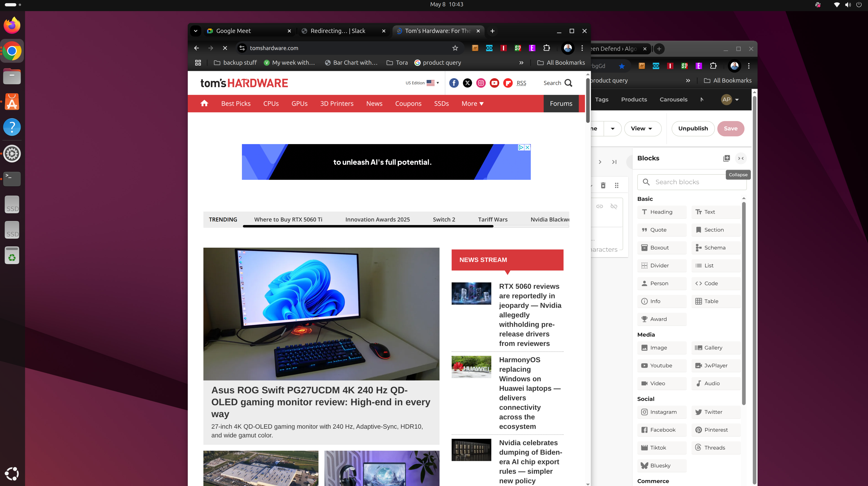Open the system volume indicator
Screen dimensions: 868x486
tap(848, 5)
